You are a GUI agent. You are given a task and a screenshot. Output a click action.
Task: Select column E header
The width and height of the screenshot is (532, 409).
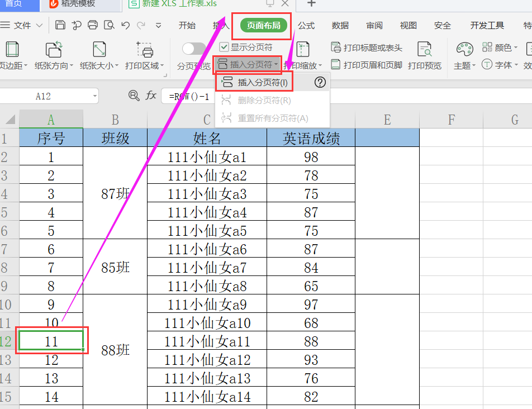tap(387, 120)
